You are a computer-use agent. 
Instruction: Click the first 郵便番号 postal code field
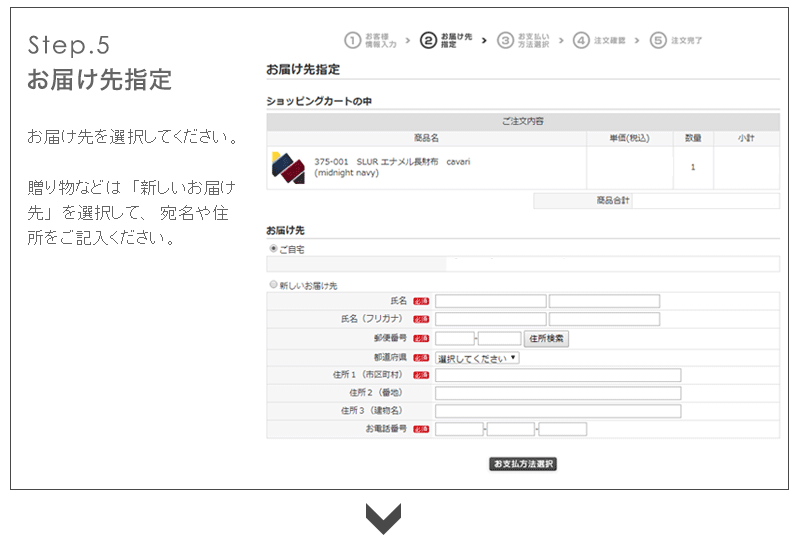click(x=455, y=339)
